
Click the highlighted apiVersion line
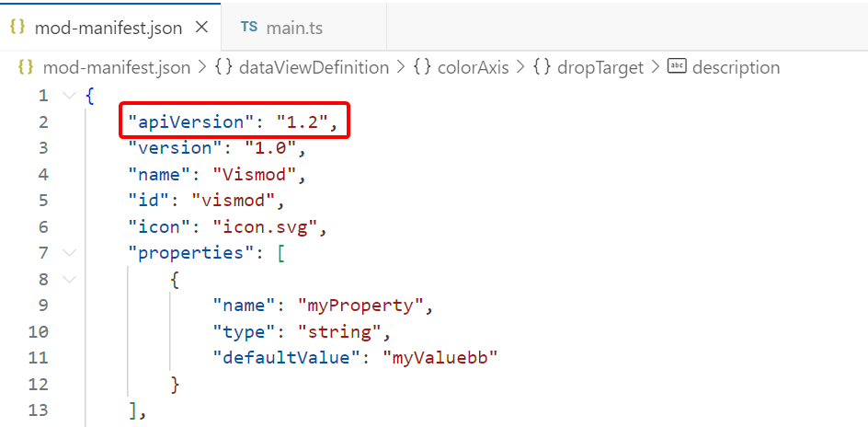(x=234, y=121)
